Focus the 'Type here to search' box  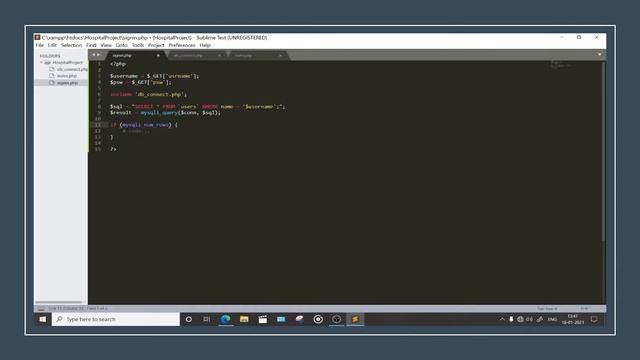coord(116,319)
